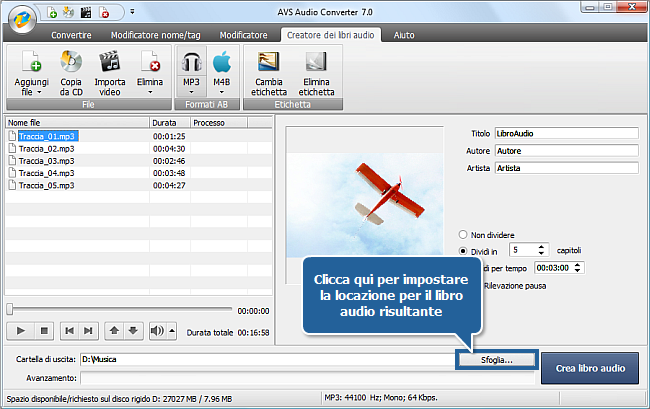
Task: Open the Elimina dropdown arrow
Action: pos(150,91)
